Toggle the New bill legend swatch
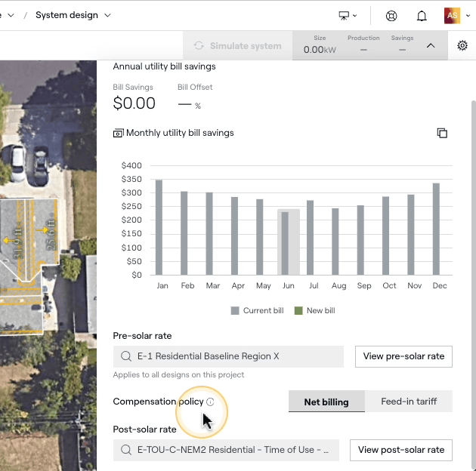Image resolution: width=476 pixels, height=471 pixels. [x=298, y=310]
